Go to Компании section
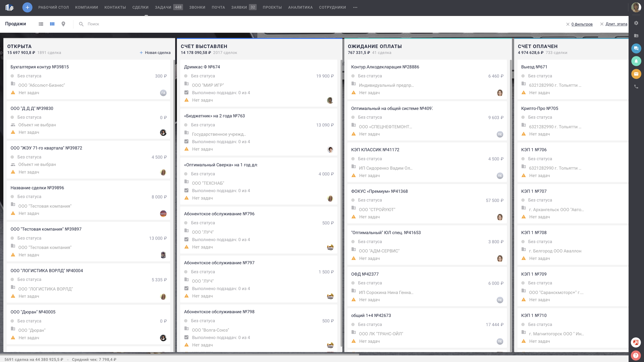 point(86,7)
